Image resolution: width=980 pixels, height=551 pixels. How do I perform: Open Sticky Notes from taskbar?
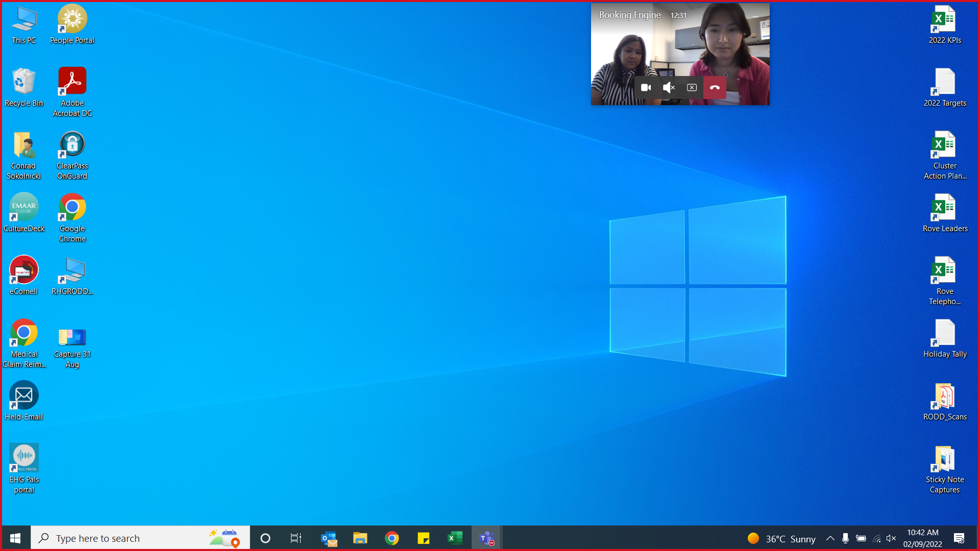424,538
